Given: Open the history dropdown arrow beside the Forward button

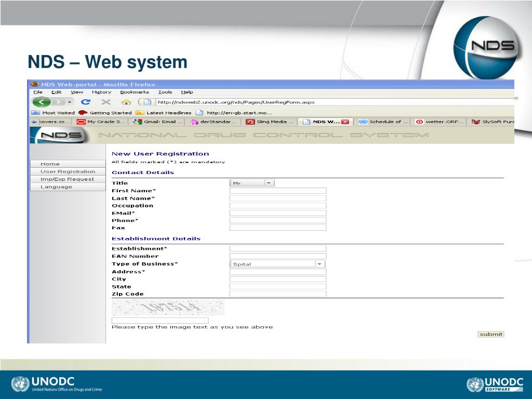Looking at the screenshot, I should (x=70, y=102).
